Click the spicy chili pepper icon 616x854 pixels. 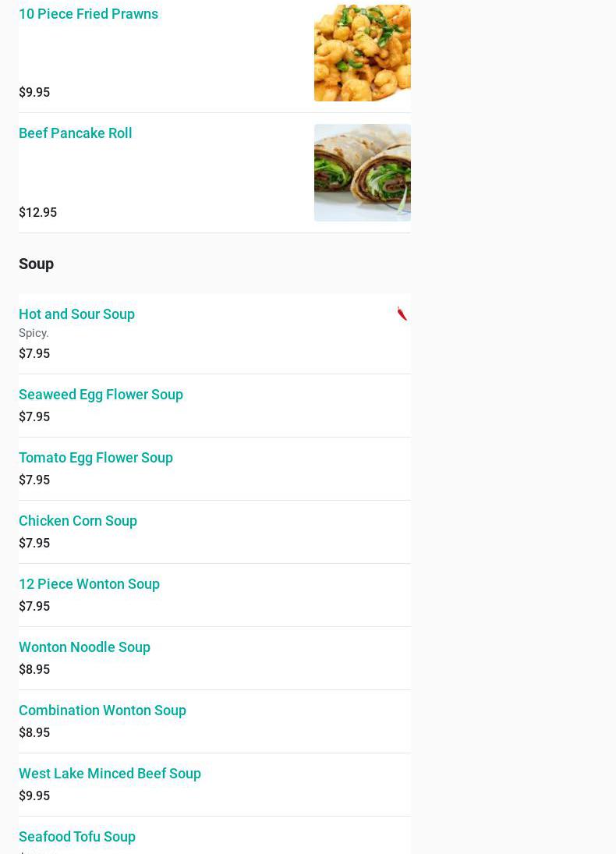point(402,314)
